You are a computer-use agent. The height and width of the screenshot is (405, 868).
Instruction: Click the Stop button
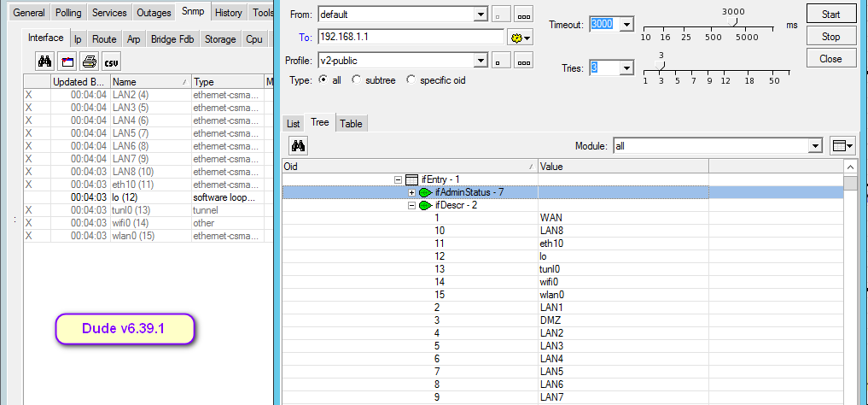[x=831, y=37]
